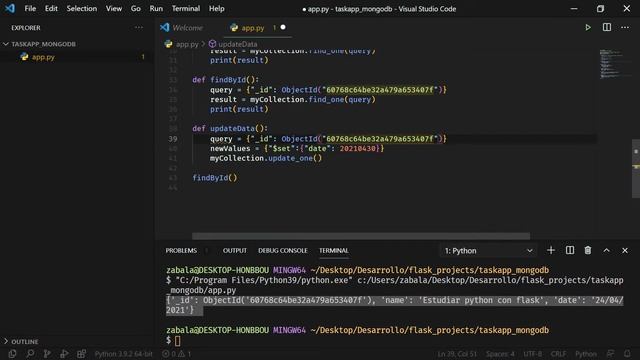Click line number 39 in gutter
Viewport: 640px width, 360px height.
click(x=173, y=139)
